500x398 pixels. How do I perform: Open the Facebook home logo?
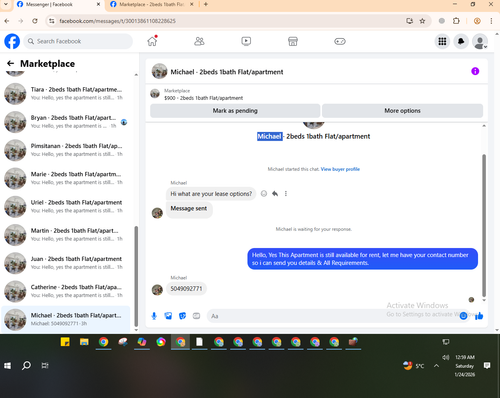12,41
